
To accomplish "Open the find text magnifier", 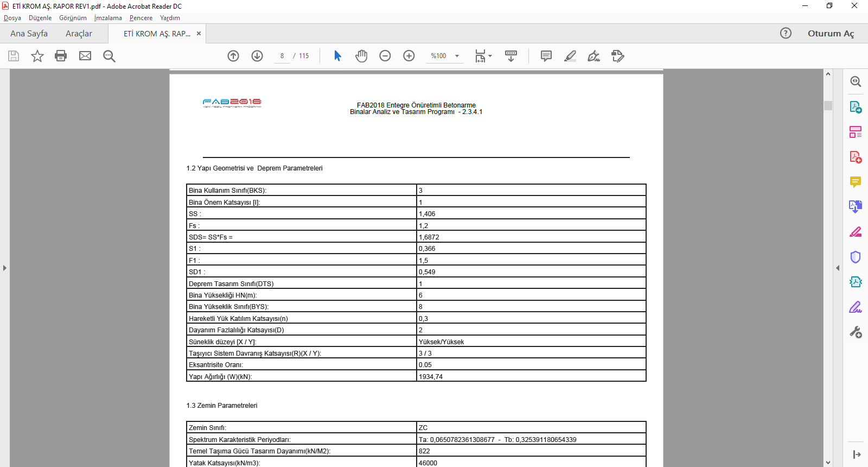I will (109, 56).
